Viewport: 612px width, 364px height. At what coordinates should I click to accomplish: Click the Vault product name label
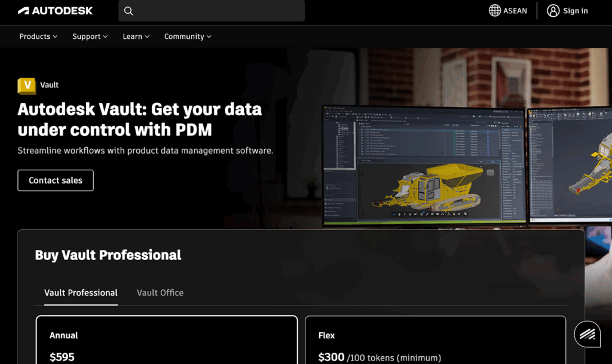(49, 85)
